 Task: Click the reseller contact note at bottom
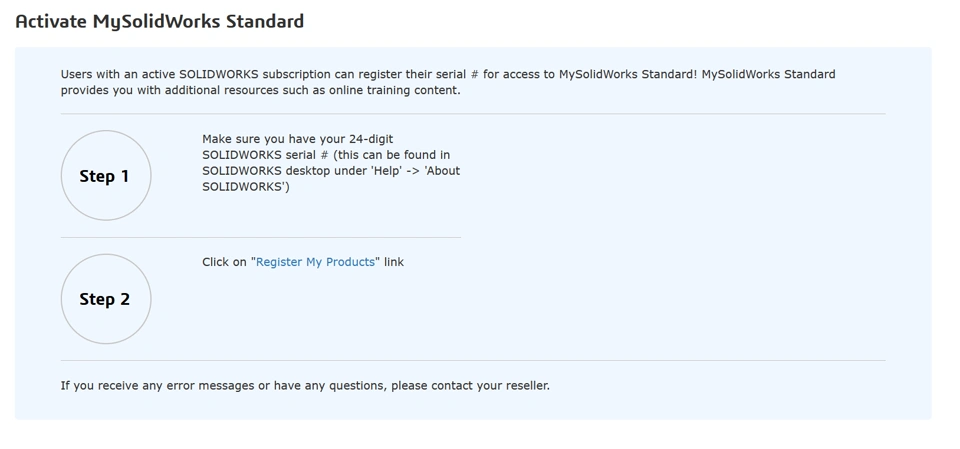305,385
